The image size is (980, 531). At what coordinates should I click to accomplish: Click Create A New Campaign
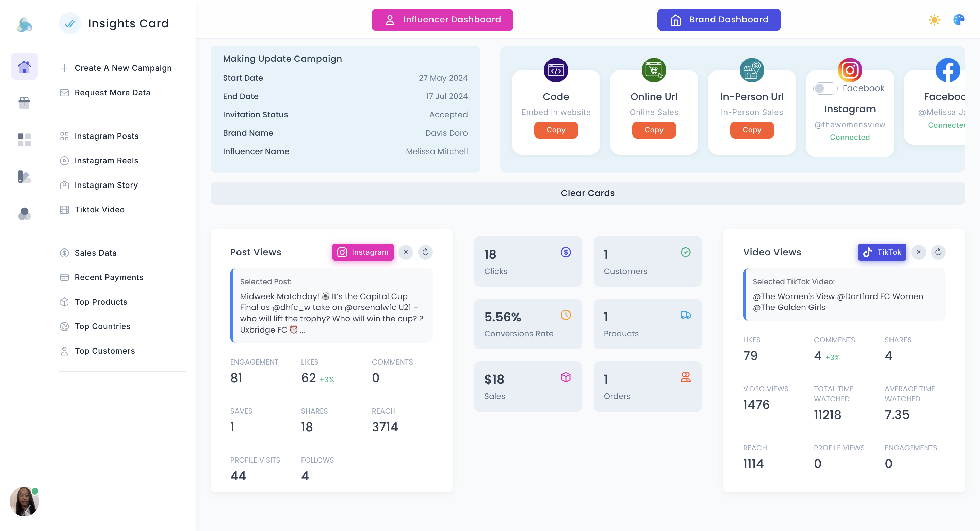click(123, 68)
